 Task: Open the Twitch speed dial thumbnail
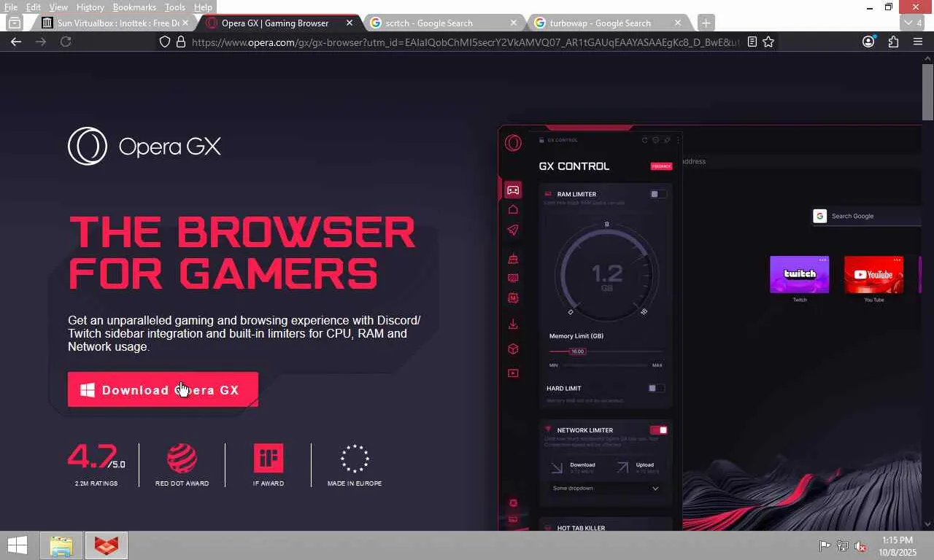click(x=800, y=274)
